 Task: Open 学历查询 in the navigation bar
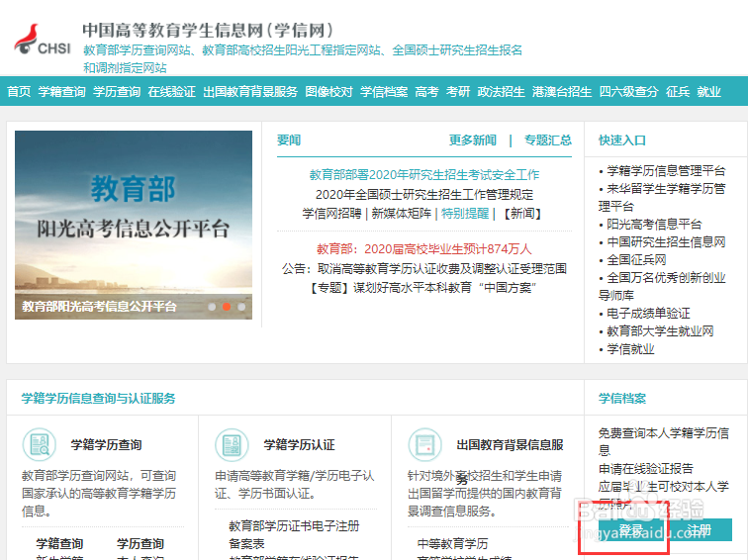click(x=117, y=92)
